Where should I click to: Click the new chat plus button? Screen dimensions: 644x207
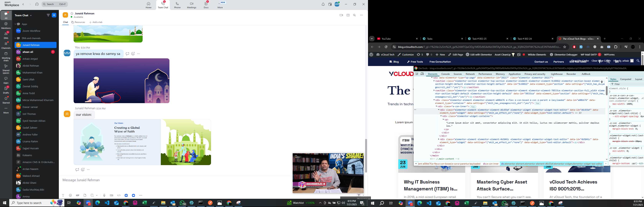[54, 15]
